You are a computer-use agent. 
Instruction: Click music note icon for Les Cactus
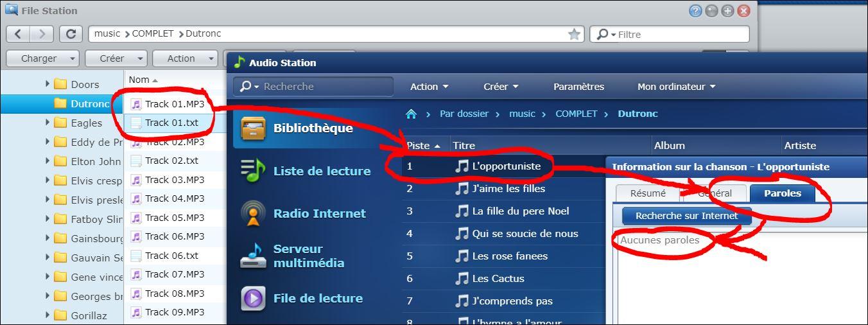[462, 279]
